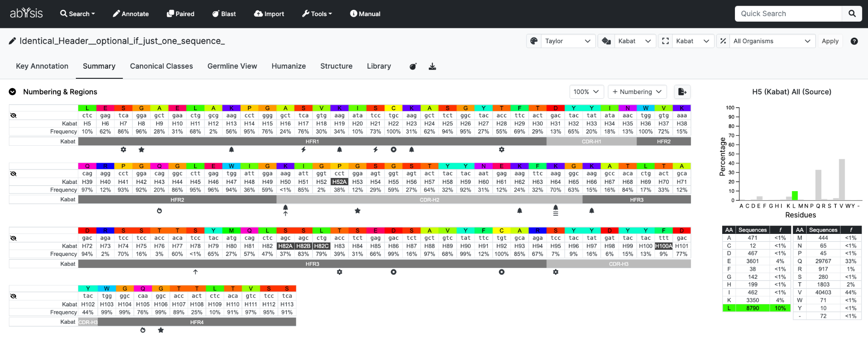Toggle eye-slash visibility for the H72 row block
Screen dimensions: 868x339
point(13,238)
